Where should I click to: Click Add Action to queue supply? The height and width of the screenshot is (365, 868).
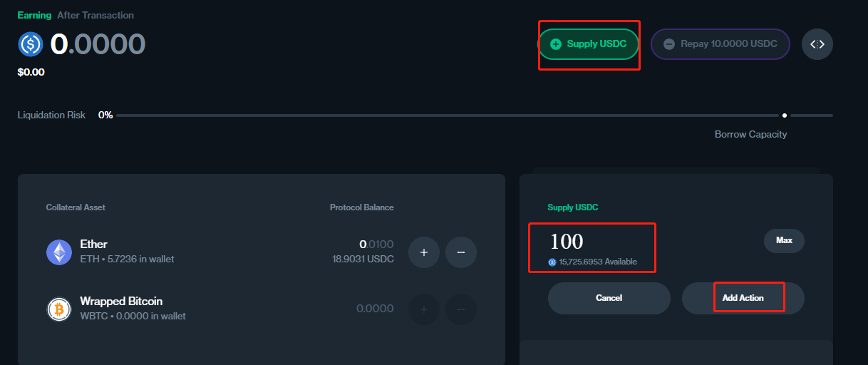coord(743,298)
